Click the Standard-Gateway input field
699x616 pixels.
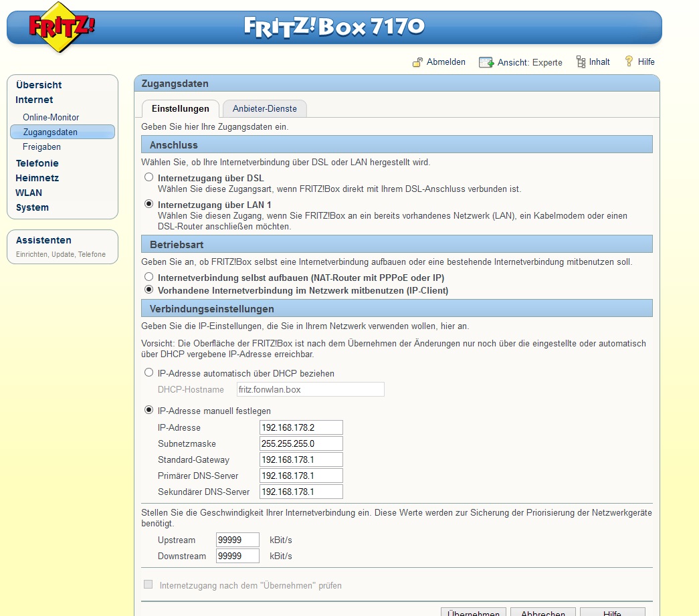pyautogui.click(x=301, y=459)
